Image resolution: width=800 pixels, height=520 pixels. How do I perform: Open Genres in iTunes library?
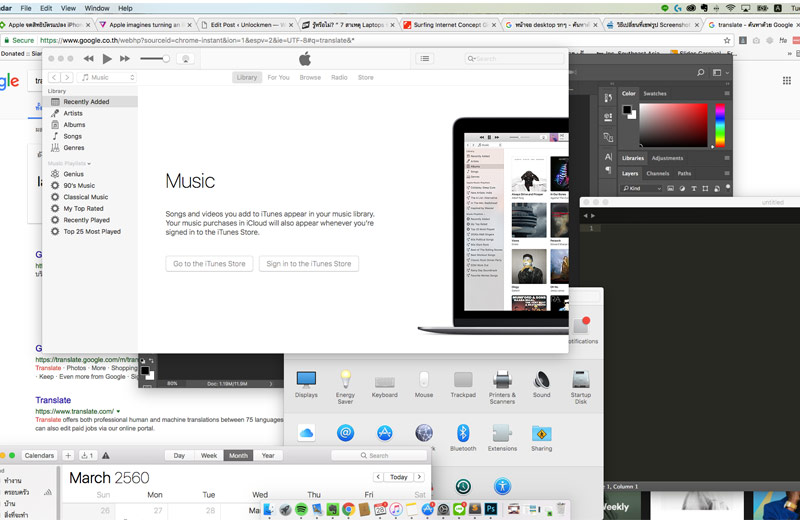coord(90,147)
